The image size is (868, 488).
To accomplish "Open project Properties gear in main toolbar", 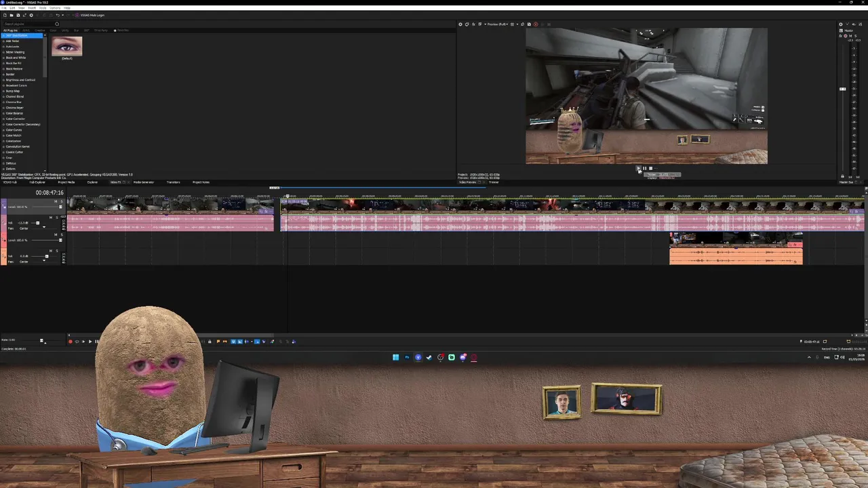I will click(x=31, y=15).
